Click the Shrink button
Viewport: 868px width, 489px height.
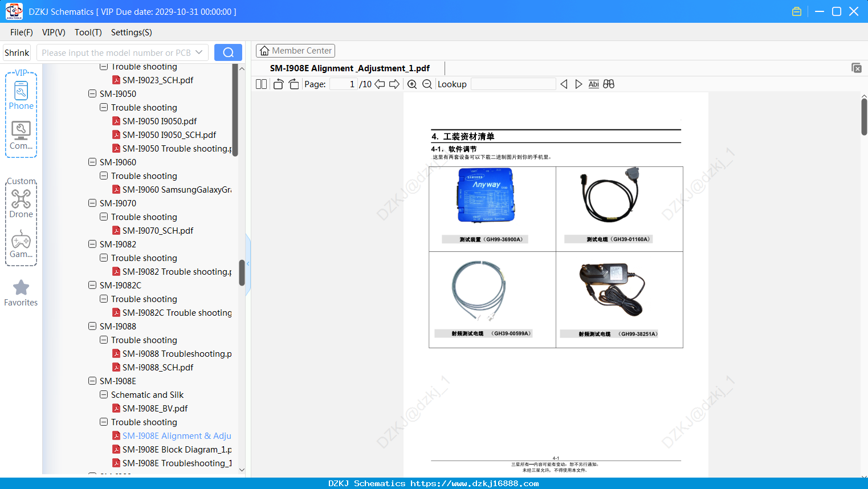[x=17, y=52]
